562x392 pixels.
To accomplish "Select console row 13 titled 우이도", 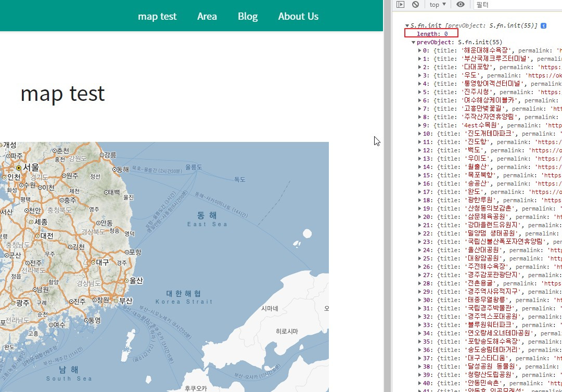I will point(490,159).
